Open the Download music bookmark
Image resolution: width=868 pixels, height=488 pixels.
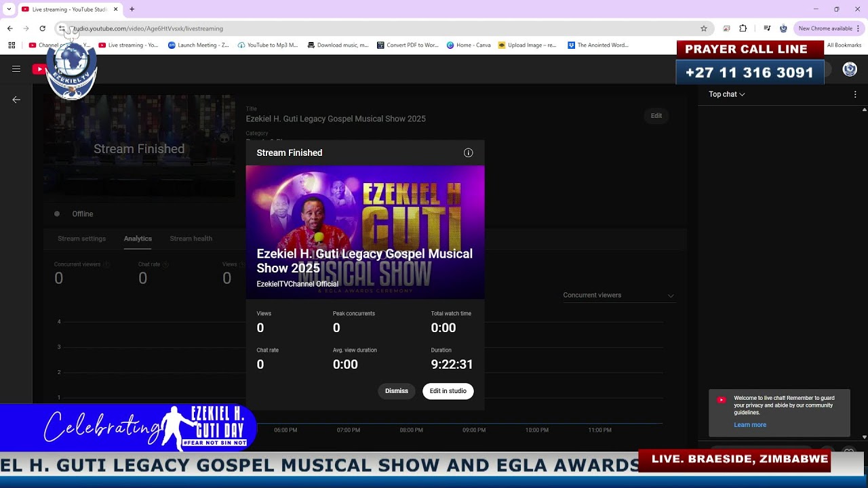tap(338, 45)
